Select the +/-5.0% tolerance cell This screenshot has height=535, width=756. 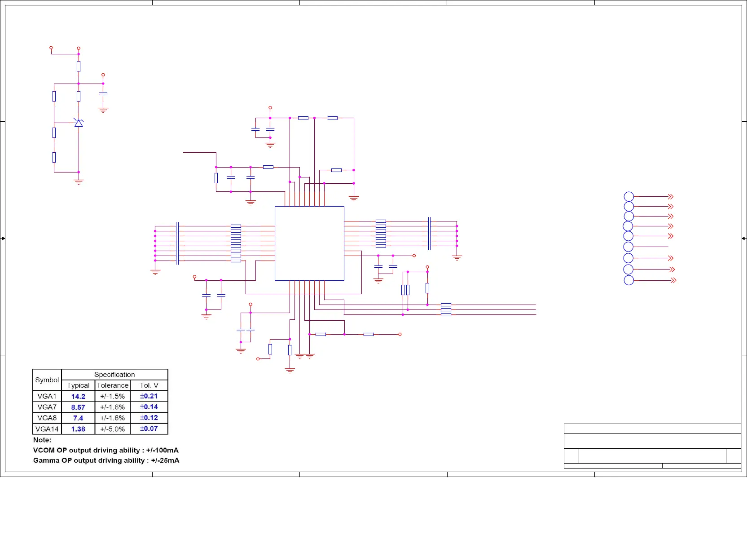(x=112, y=429)
